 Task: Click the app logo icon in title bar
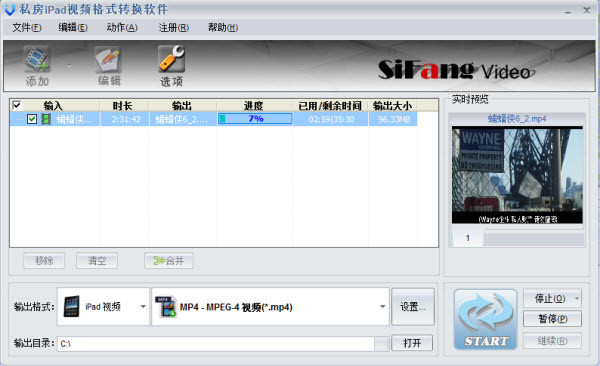click(10, 9)
